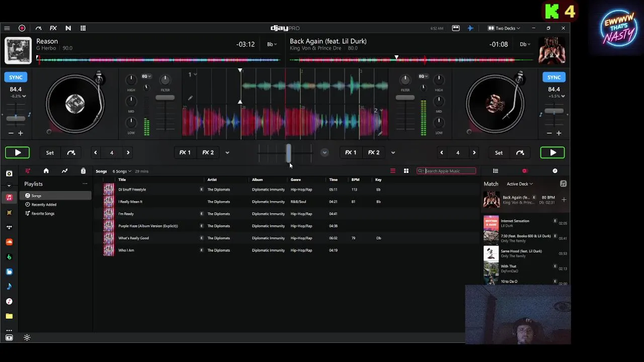Select Favorite Songs playlist

pyautogui.click(x=43, y=214)
